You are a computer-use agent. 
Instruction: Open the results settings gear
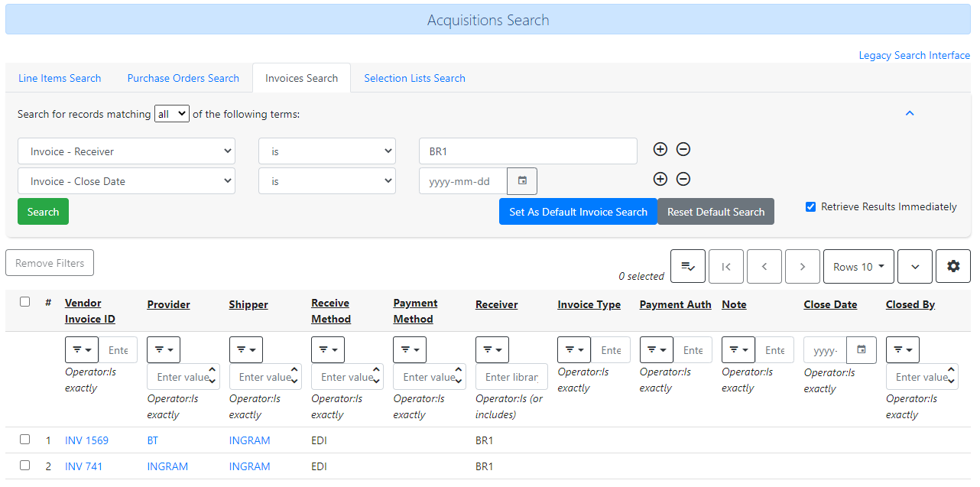click(x=952, y=266)
